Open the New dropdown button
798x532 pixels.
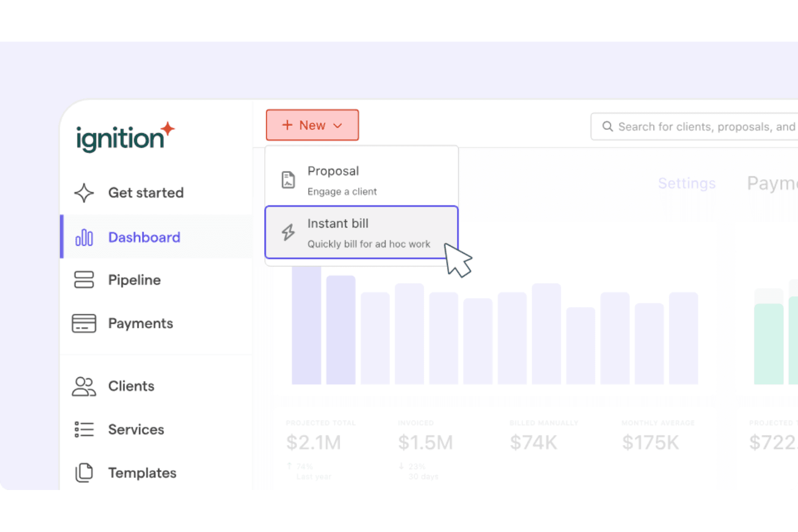pos(312,125)
